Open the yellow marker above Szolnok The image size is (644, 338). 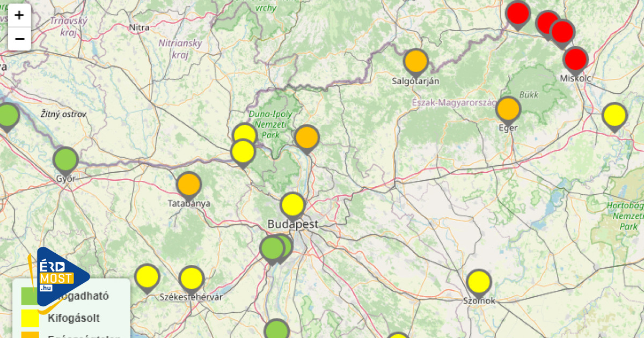[479, 282]
